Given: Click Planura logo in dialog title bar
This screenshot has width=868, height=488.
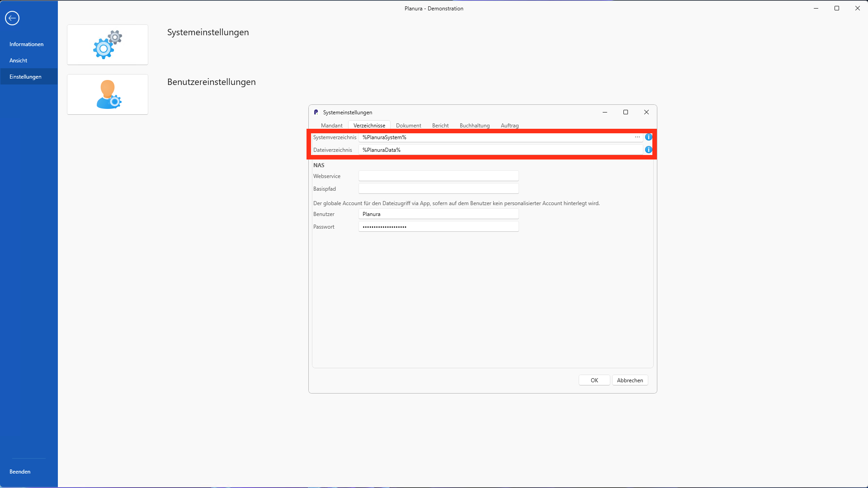Looking at the screenshot, I should point(316,112).
